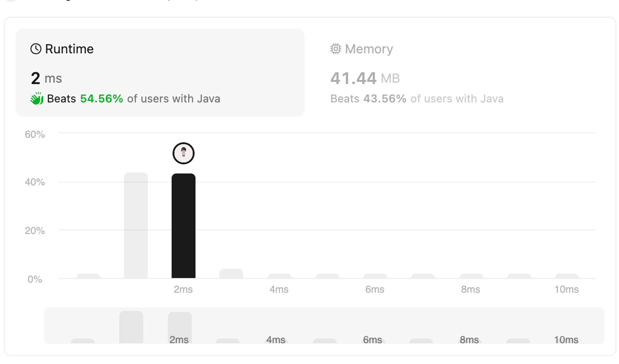619x364 pixels.
Task: Click the clock icon beside Runtime
Action: click(36, 49)
